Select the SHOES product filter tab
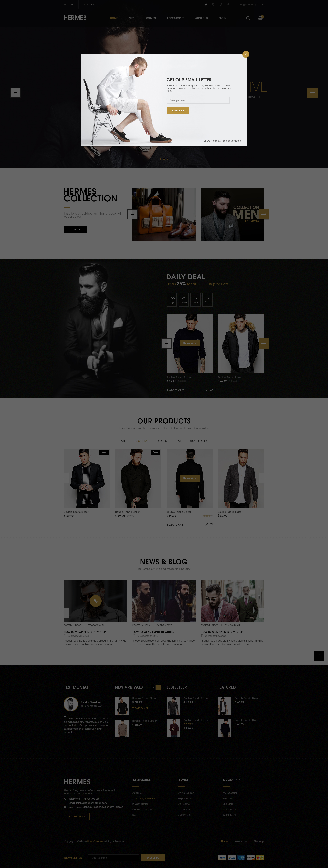 (162, 441)
